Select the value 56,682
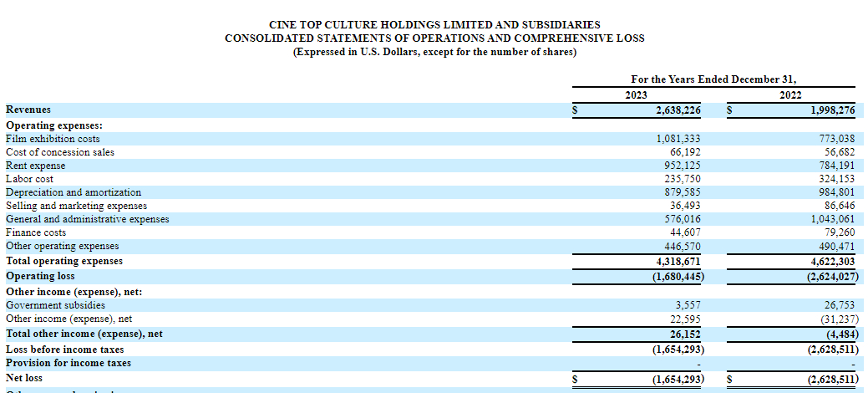 click(x=840, y=152)
